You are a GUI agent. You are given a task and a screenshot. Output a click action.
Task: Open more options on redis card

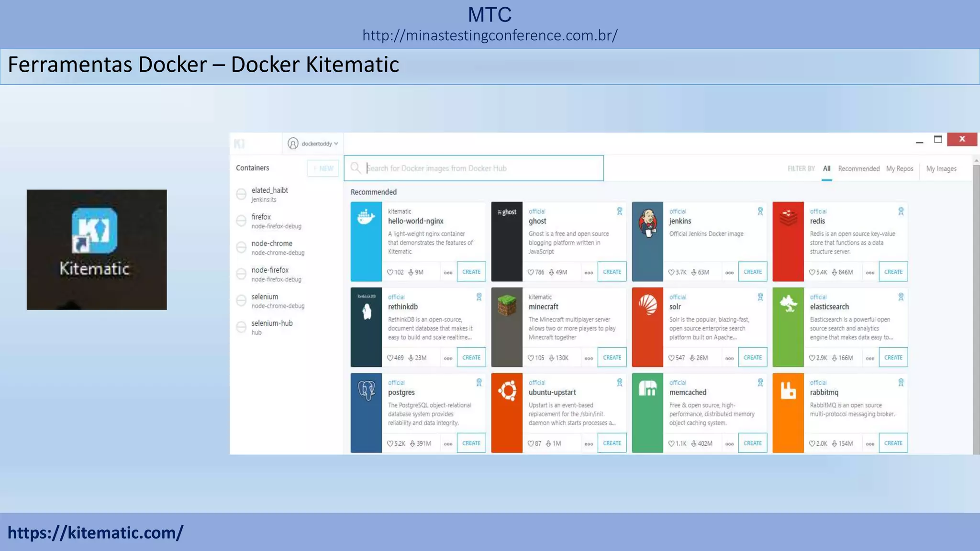(x=870, y=273)
